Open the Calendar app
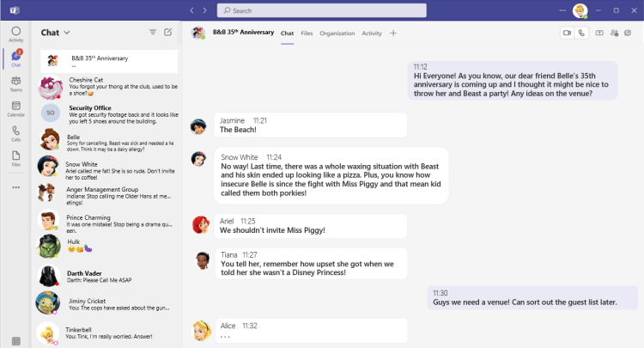 coord(15,107)
